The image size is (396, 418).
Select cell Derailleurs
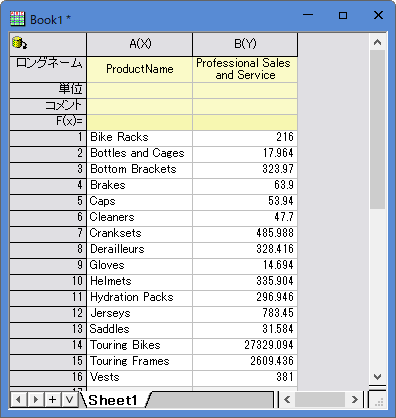pos(140,250)
